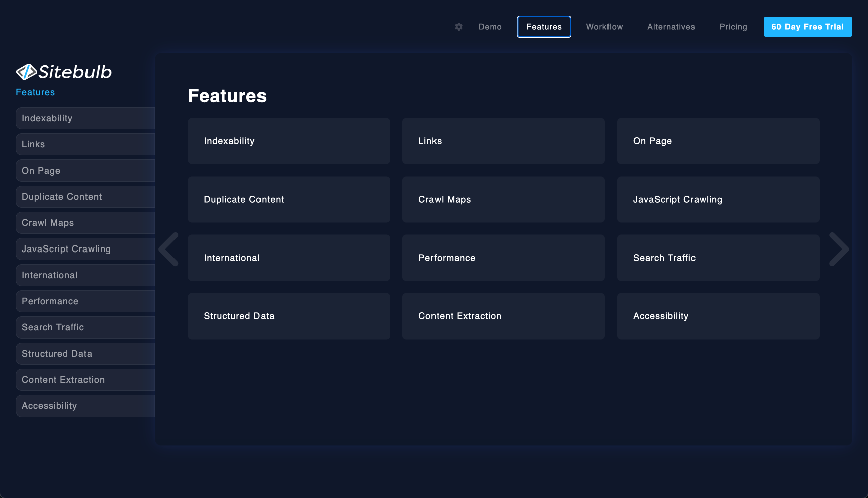The height and width of the screenshot is (498, 868).
Task: Open the Structured Data feature card
Action: point(289,316)
